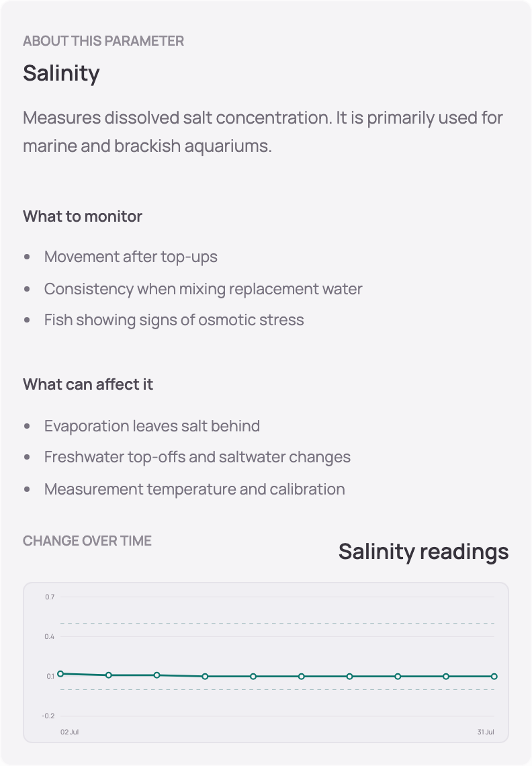Select the What to monitor heading
Viewport: 532px width, 766px height.
[x=83, y=216]
